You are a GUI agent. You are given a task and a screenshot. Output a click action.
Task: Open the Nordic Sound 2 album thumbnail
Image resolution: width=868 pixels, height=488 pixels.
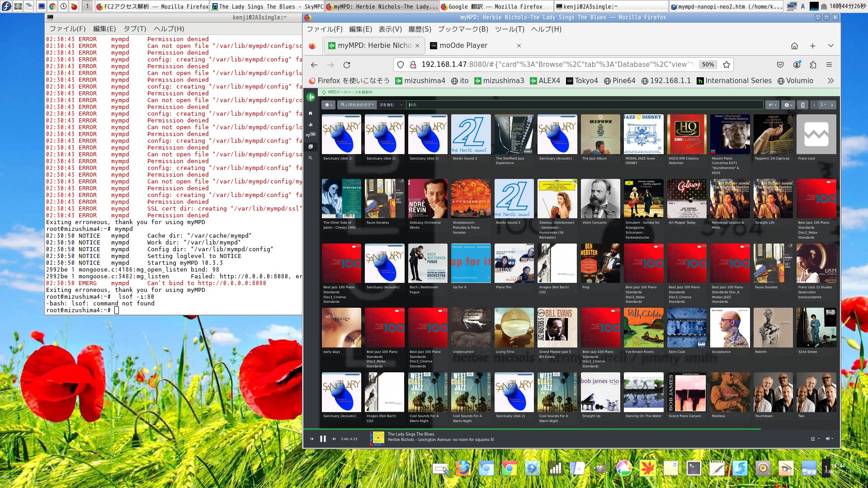[471, 135]
